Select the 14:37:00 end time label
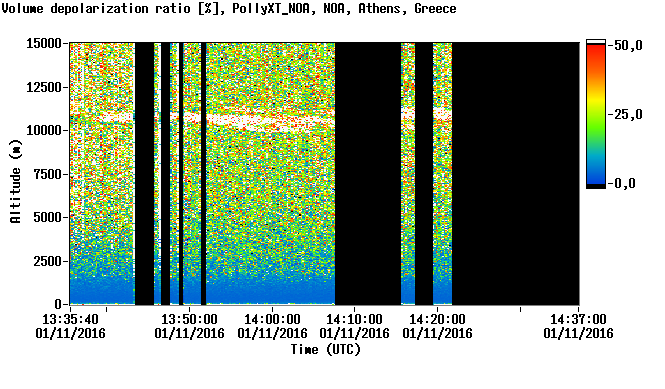The image size is (665, 389). pyautogui.click(x=578, y=326)
